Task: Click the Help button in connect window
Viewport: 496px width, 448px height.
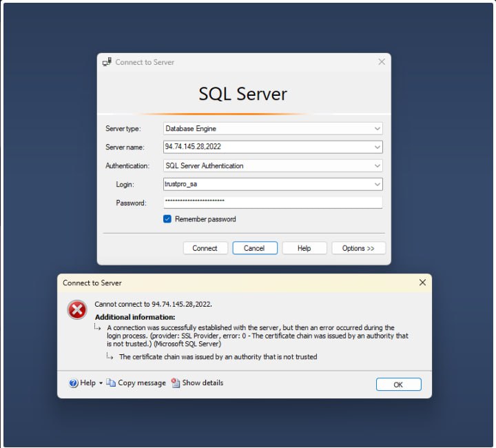Action: (304, 248)
